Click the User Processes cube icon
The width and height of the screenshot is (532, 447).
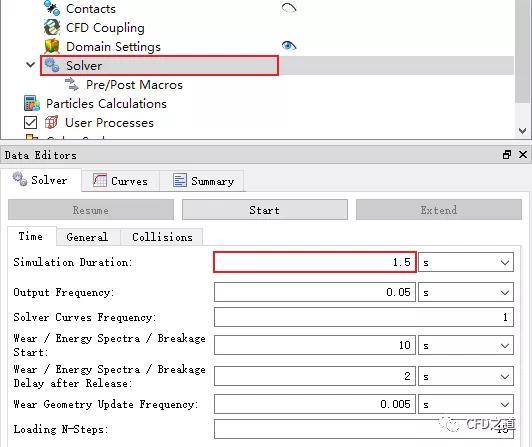pos(52,122)
